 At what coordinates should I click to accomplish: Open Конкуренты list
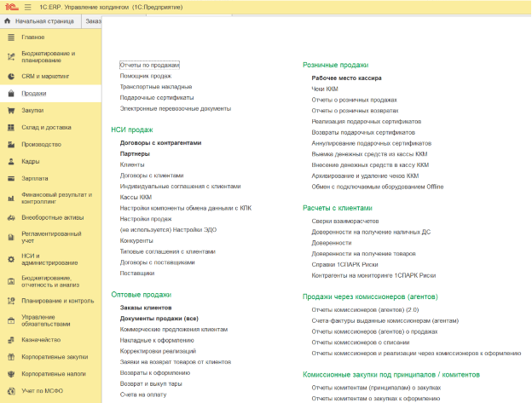pos(136,240)
